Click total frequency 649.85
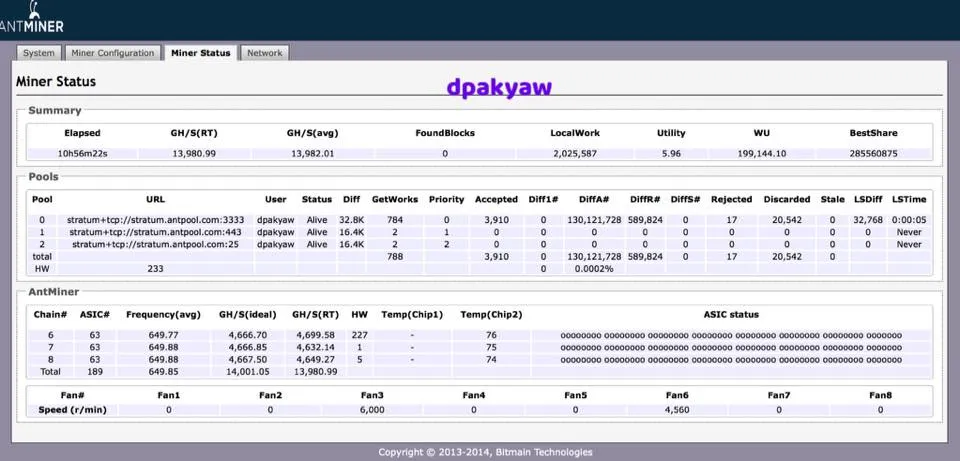This screenshot has width=960, height=461. point(163,372)
